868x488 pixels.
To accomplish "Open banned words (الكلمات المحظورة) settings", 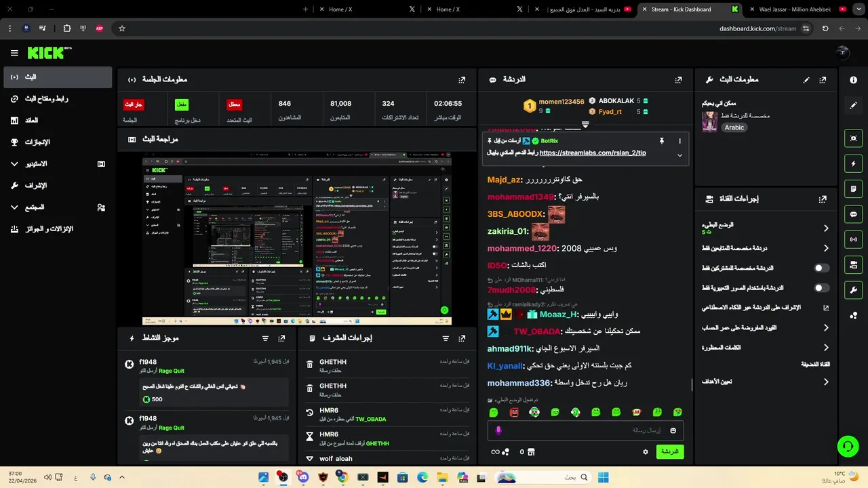I will [766, 347].
